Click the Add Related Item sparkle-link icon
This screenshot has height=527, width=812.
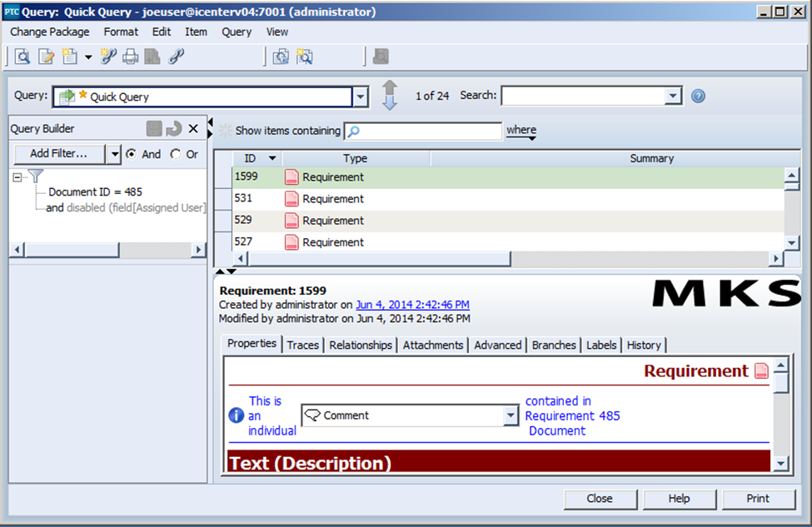coord(108,57)
